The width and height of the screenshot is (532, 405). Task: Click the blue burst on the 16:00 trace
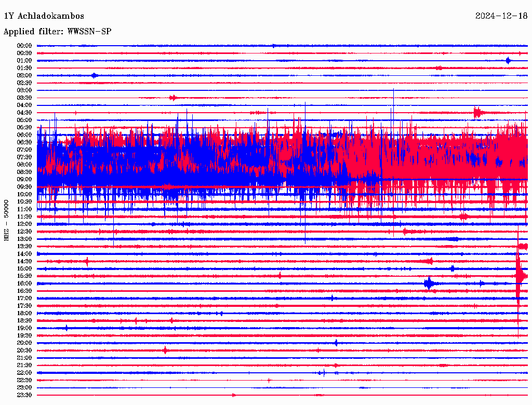coord(429,283)
